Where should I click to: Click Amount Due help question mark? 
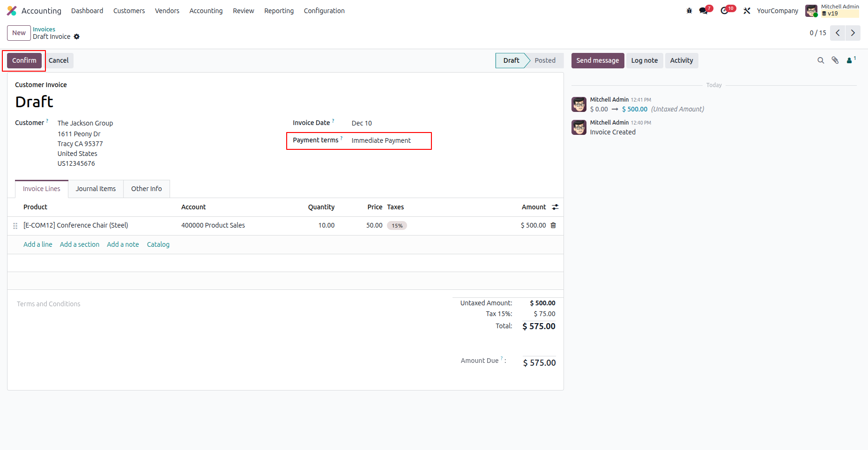(502, 359)
